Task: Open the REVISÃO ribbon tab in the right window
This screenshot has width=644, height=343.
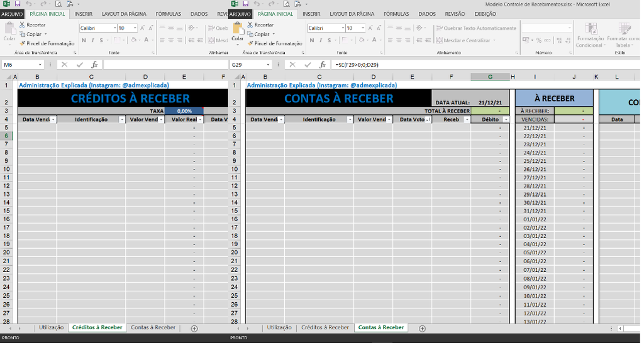Action: click(x=455, y=14)
